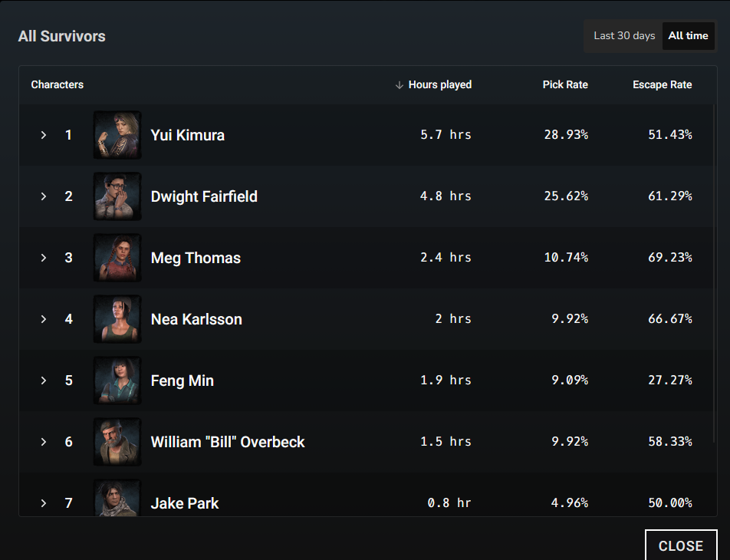Click Nea Karlsson's character portrait
The image size is (730, 560).
[x=117, y=319]
